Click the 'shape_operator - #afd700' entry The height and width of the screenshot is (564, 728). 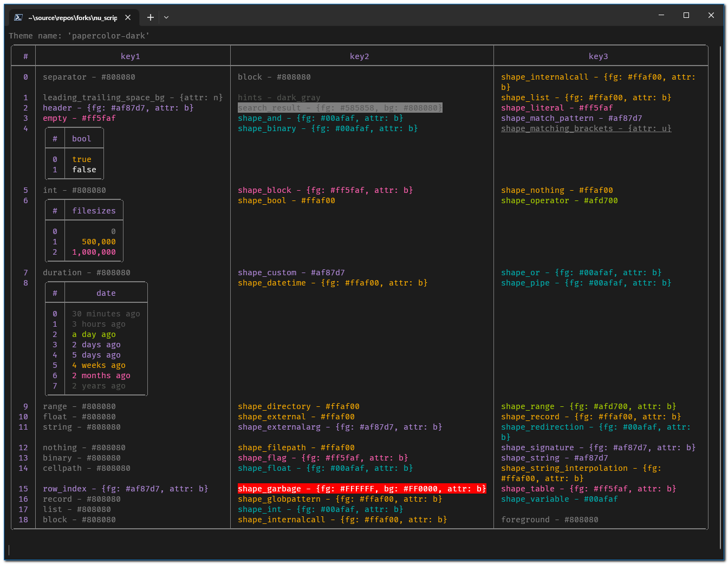(x=560, y=200)
